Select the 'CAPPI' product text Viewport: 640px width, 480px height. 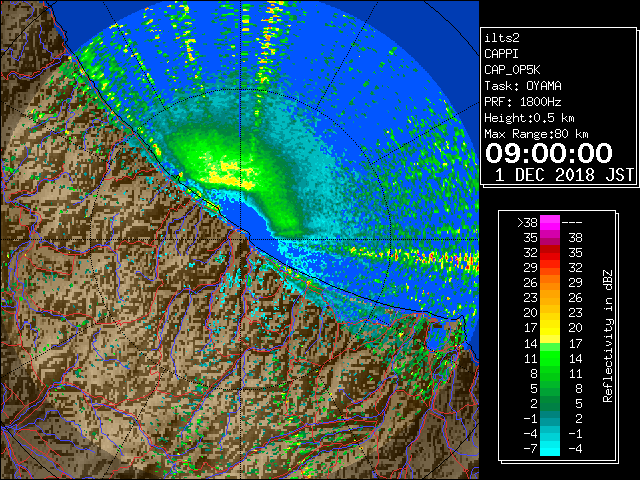[501, 54]
